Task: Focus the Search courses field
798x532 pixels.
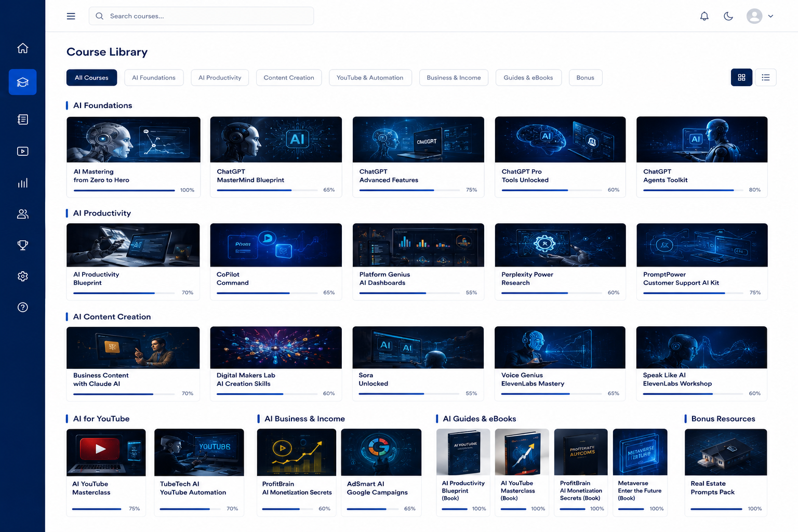Action: pyautogui.click(x=201, y=16)
